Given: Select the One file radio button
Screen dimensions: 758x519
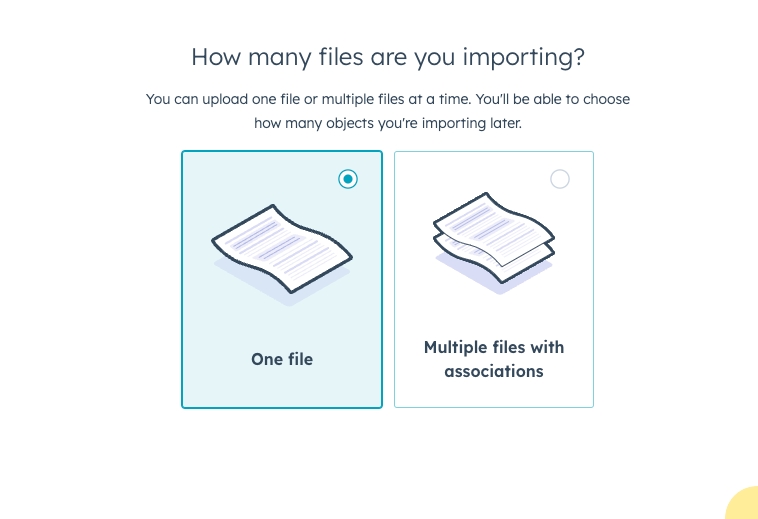Looking at the screenshot, I should click(347, 179).
